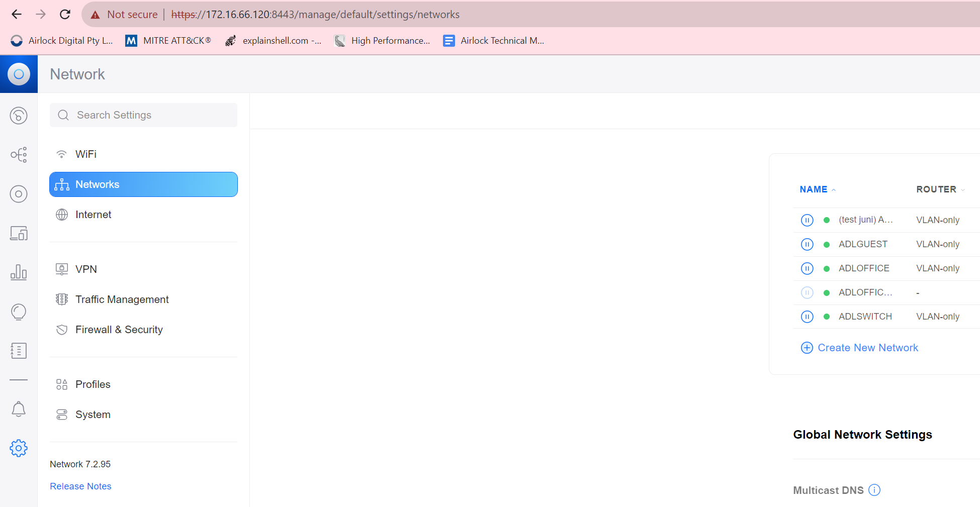Pause the ADLOFFICE network
Viewport: 980px width, 507px height.
tap(807, 268)
